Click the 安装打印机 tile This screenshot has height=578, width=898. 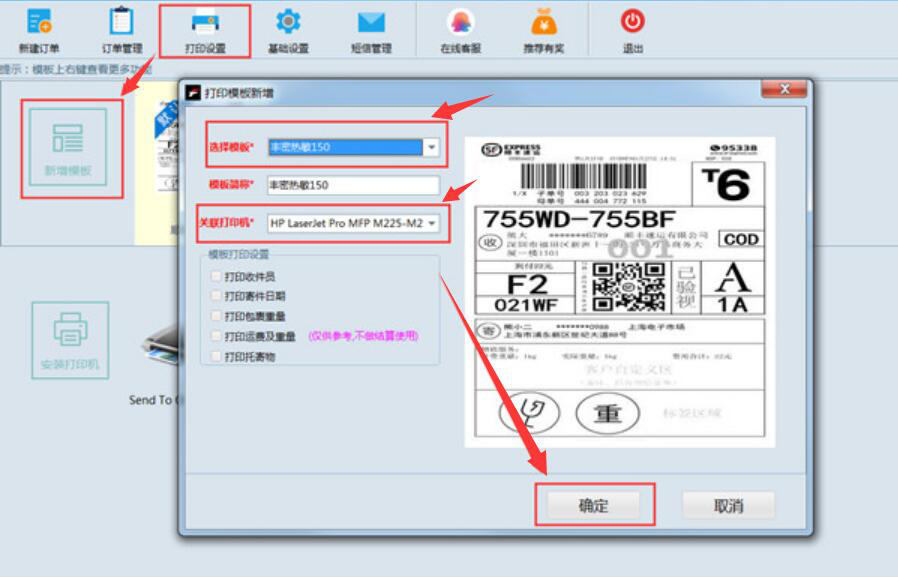coord(70,340)
